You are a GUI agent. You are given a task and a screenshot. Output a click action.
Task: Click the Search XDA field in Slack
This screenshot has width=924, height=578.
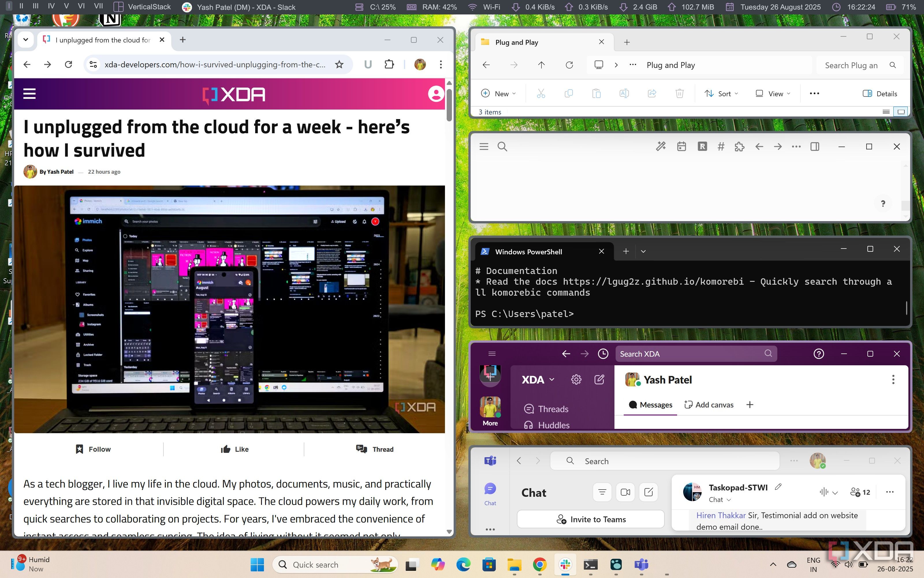click(x=696, y=354)
